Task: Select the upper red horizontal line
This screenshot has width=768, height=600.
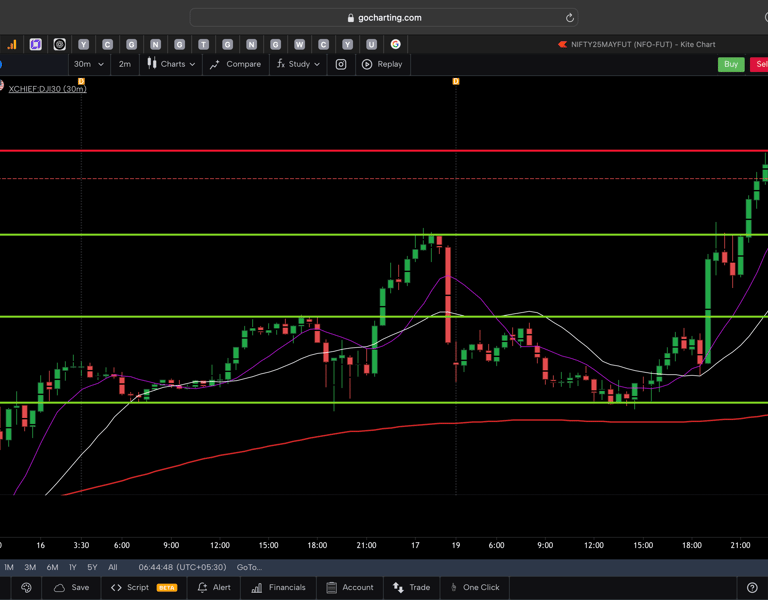Action: click(384, 150)
